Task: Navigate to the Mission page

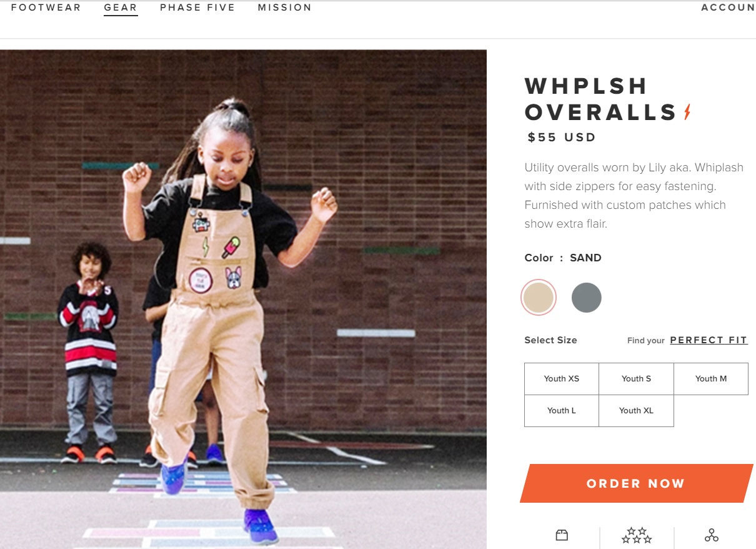Action: pos(285,8)
